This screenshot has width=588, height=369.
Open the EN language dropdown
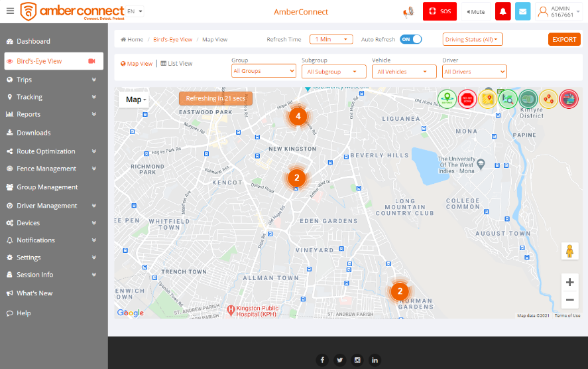[135, 11]
